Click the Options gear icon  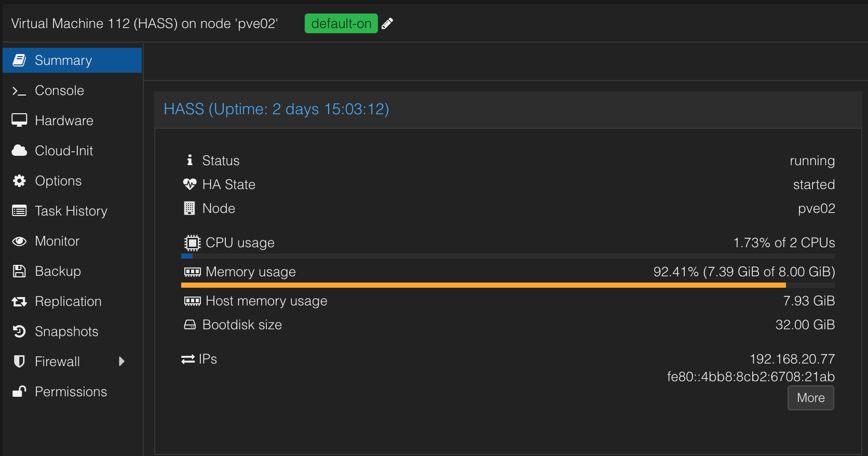click(x=19, y=181)
